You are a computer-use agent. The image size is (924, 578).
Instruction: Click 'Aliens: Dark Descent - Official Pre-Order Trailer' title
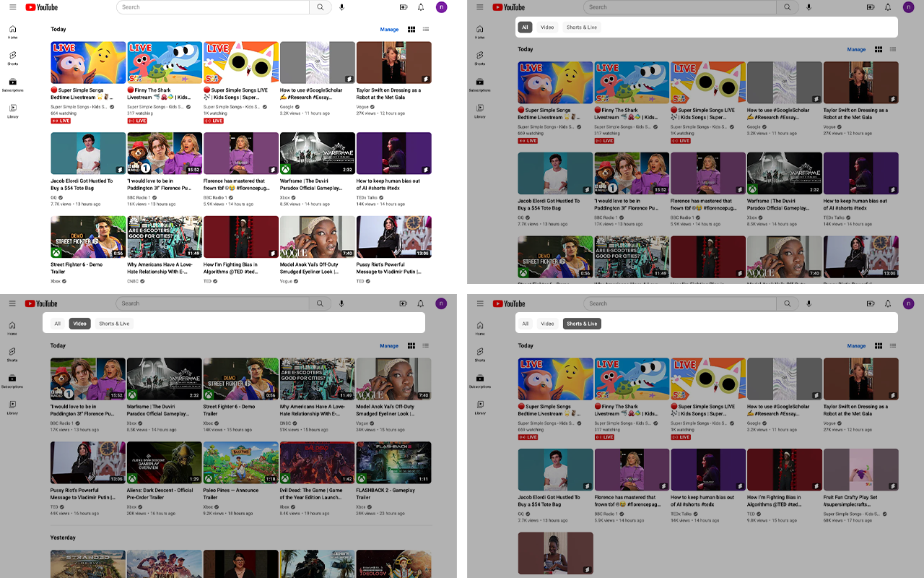pyautogui.click(x=160, y=493)
